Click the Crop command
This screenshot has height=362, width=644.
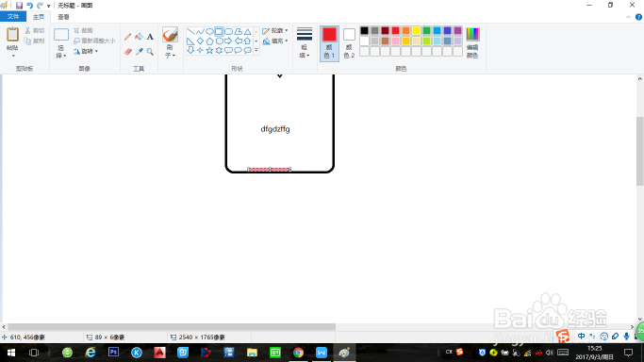83,30
